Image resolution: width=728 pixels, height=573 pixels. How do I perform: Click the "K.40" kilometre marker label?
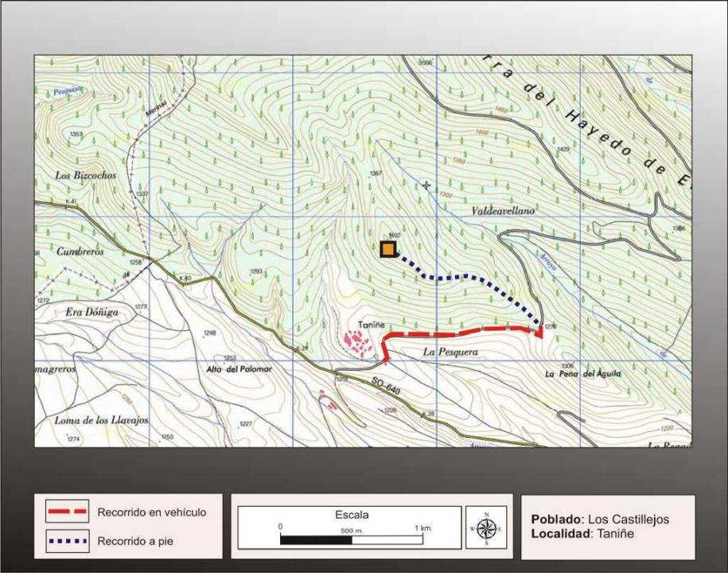tap(185, 278)
